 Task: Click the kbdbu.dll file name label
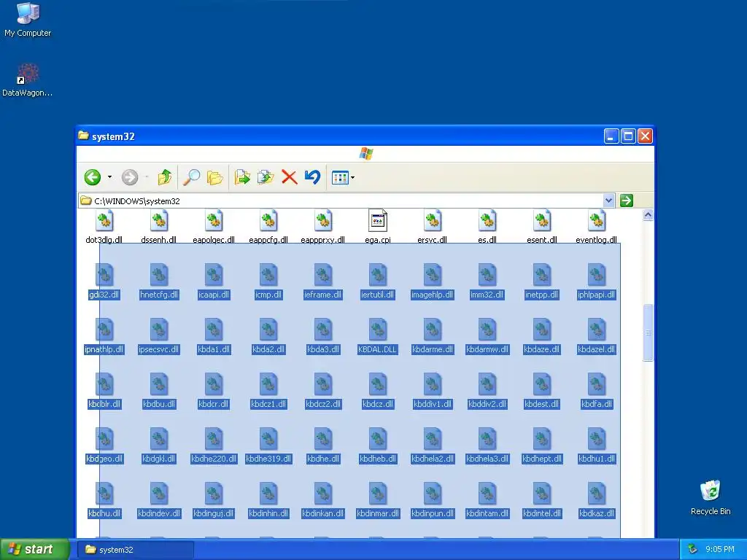pyautogui.click(x=159, y=404)
